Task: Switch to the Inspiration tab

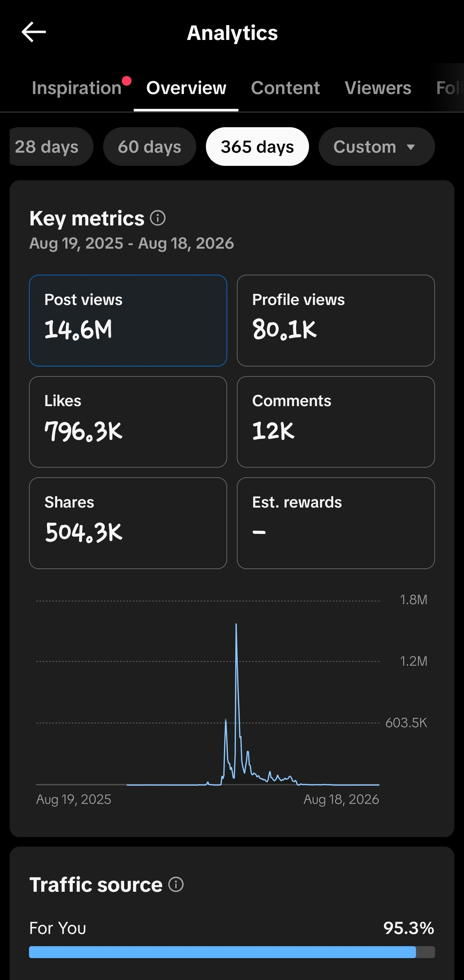Action: [x=76, y=88]
